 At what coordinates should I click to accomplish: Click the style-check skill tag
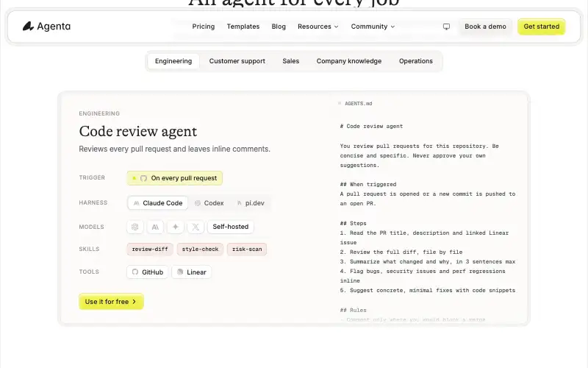[200, 250]
